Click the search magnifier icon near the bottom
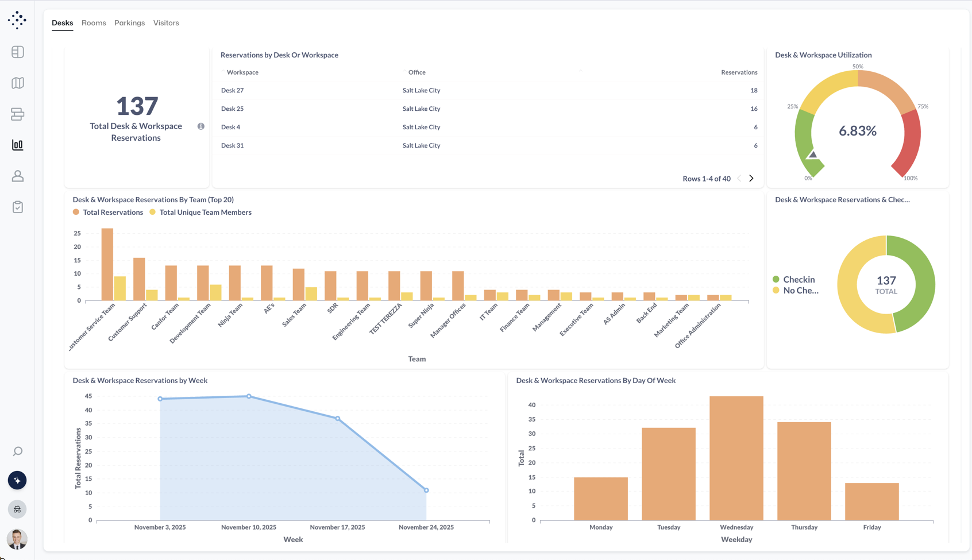Screen dimensions: 972x560 (17, 451)
